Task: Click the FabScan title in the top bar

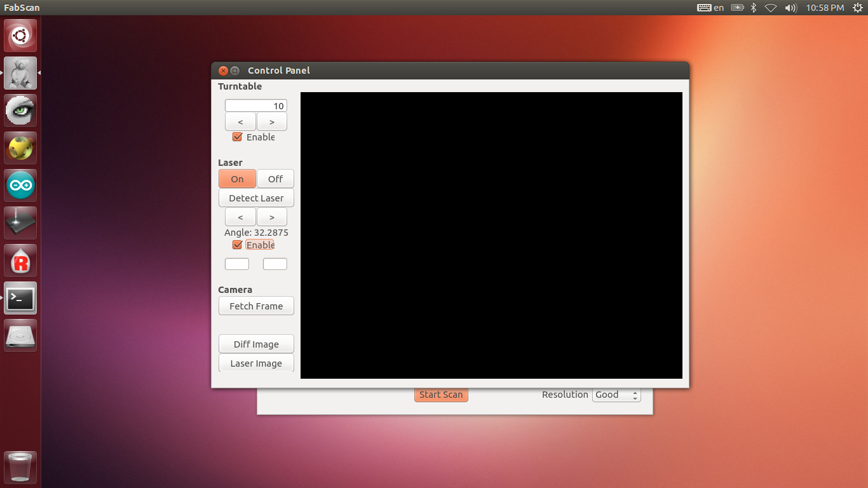Action: point(22,8)
